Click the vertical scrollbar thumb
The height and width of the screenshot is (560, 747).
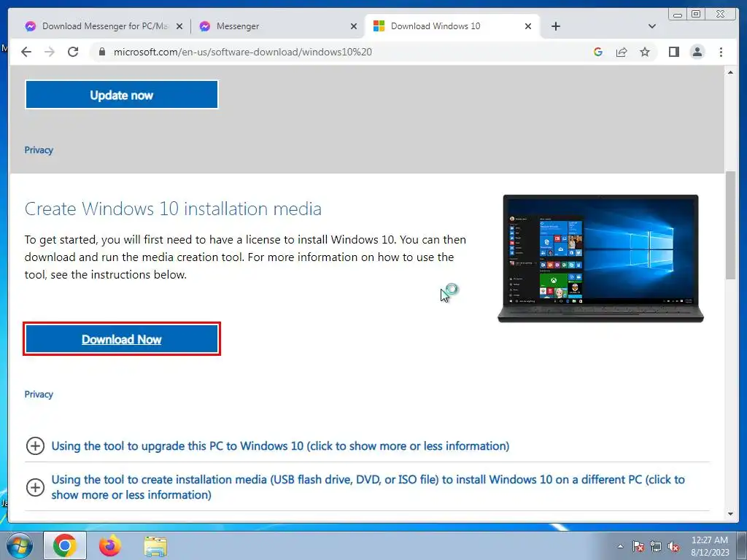point(730,225)
